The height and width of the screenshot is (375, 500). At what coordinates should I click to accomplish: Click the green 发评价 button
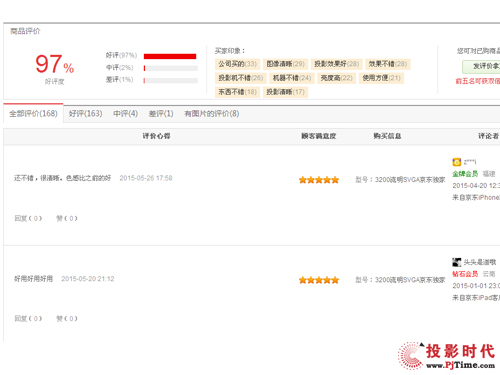[x=481, y=67]
